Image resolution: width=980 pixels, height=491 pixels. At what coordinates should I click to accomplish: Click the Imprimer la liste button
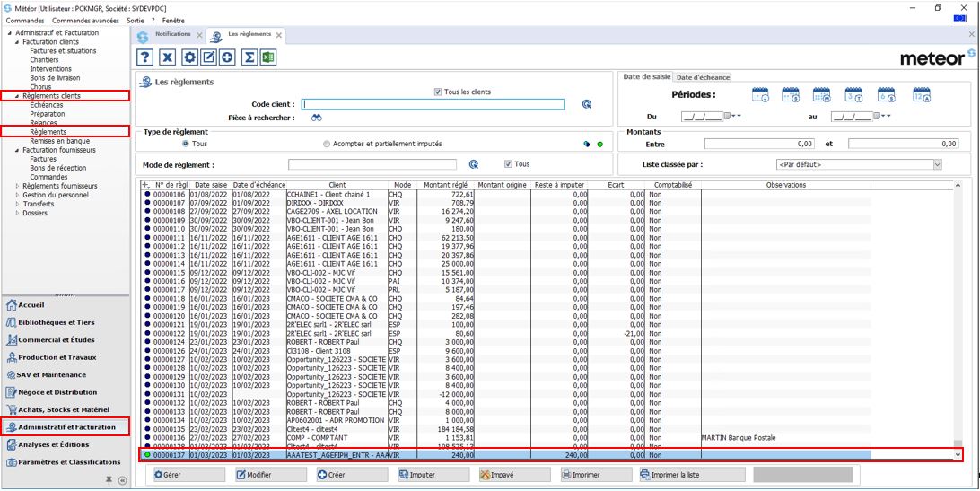pos(691,475)
